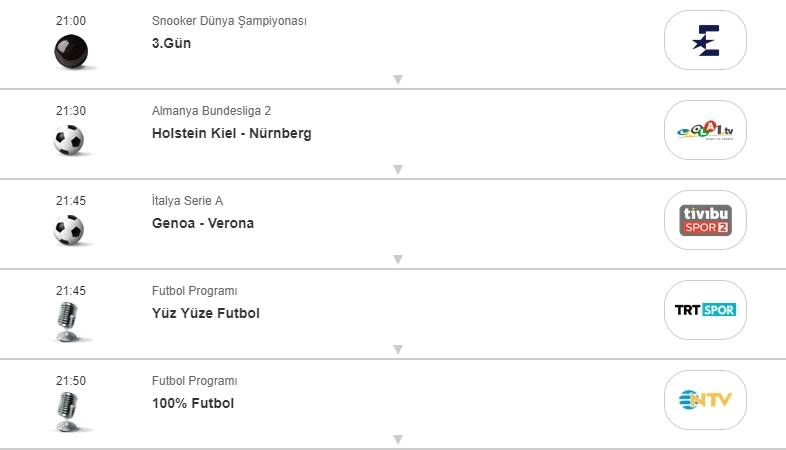This screenshot has width=786, height=450.
Task: Expand the Genoa - Verona details arrow
Action: coord(397,259)
